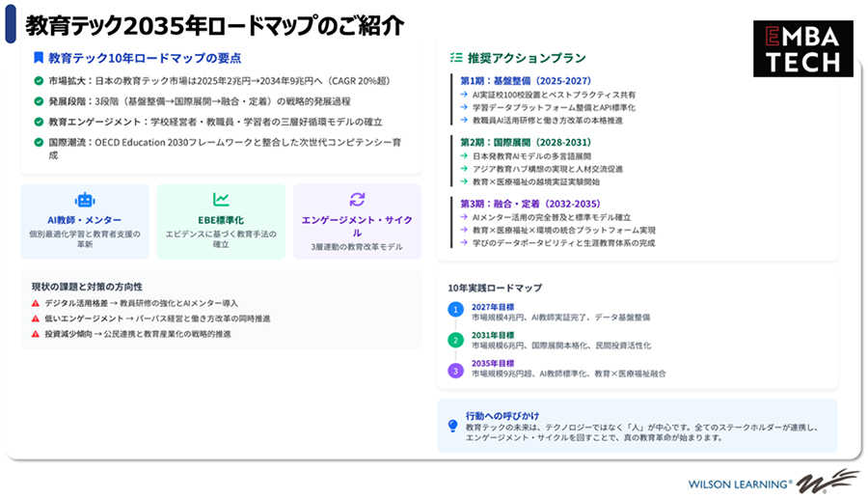Click the green check icon beside 市場拡大

click(x=39, y=81)
